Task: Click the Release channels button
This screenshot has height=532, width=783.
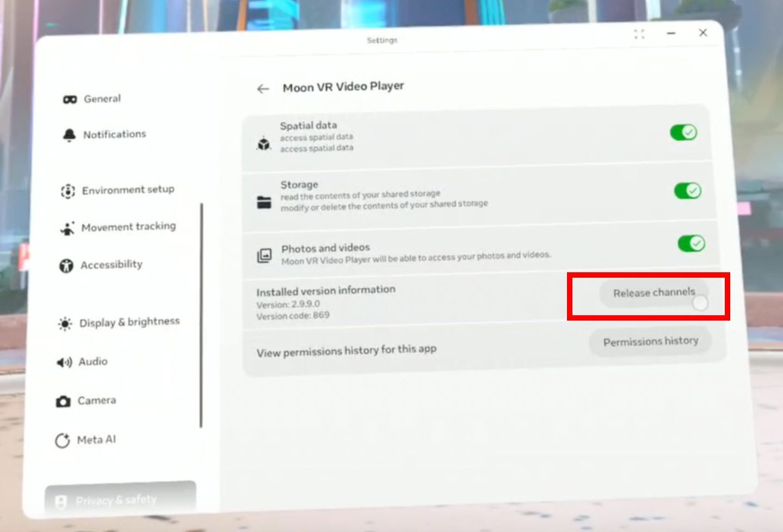Action: 654,293
